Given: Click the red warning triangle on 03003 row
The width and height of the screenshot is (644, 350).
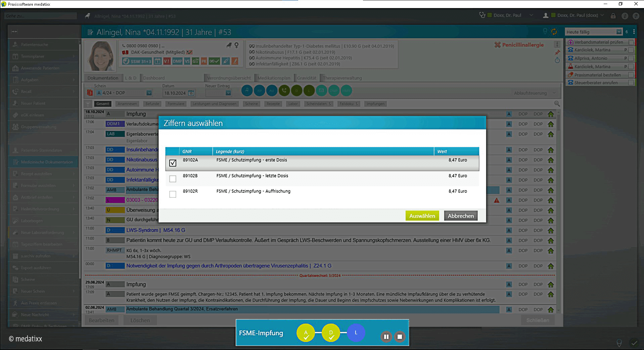Looking at the screenshot, I should point(497,201).
